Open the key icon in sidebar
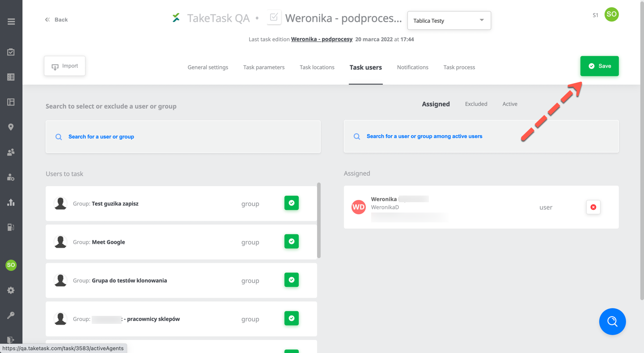This screenshot has width=644, height=353. (11, 315)
